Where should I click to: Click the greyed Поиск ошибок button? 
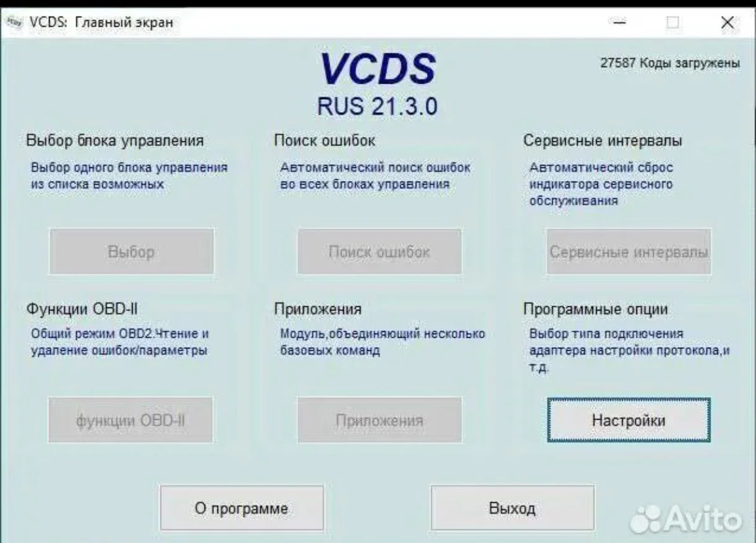click(379, 252)
